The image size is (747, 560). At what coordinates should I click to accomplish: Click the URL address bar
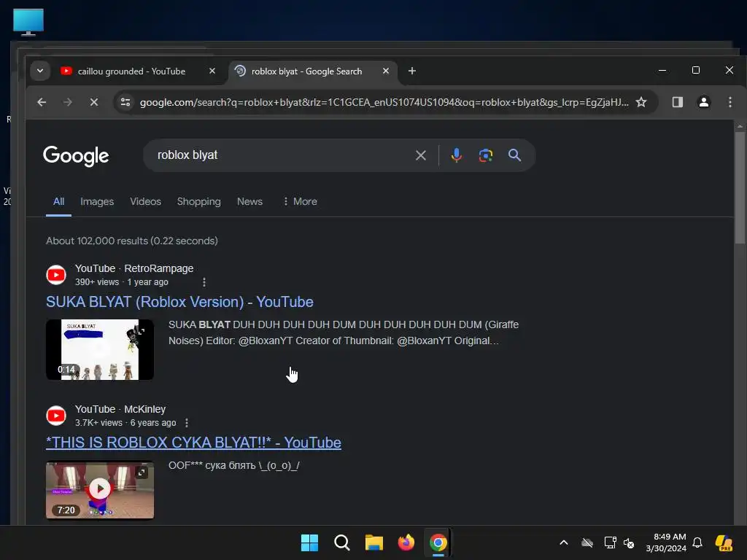(x=384, y=102)
